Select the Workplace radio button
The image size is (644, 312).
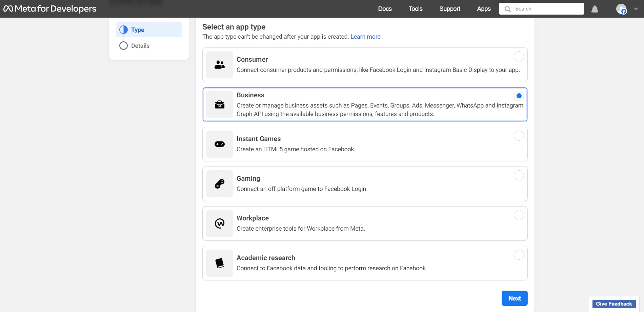click(x=519, y=215)
